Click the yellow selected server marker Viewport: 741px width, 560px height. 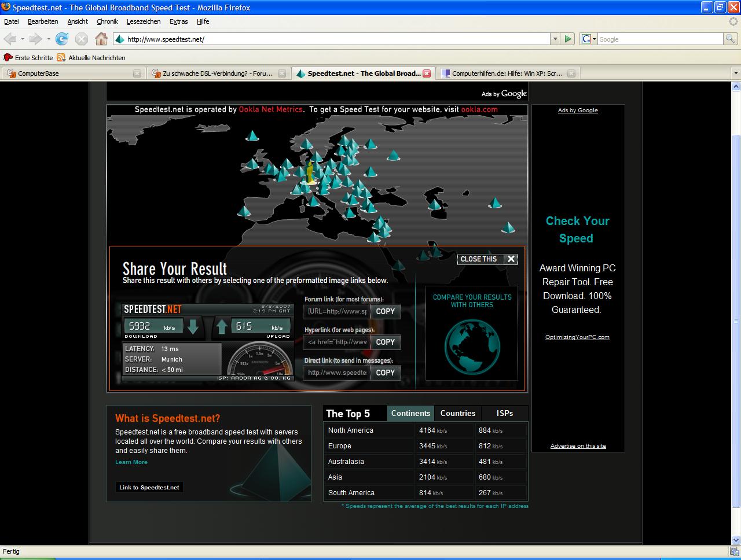tap(310, 172)
